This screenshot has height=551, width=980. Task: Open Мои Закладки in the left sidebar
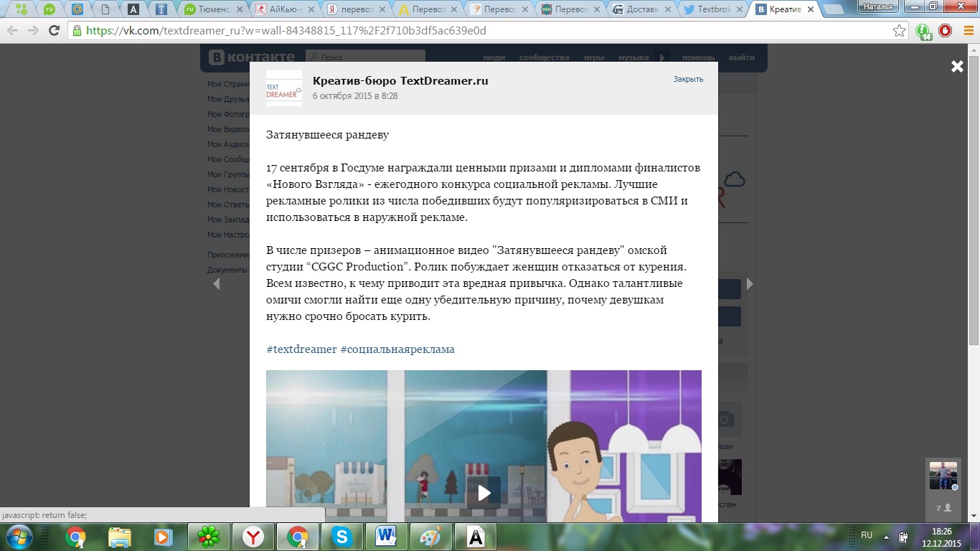[x=228, y=220]
